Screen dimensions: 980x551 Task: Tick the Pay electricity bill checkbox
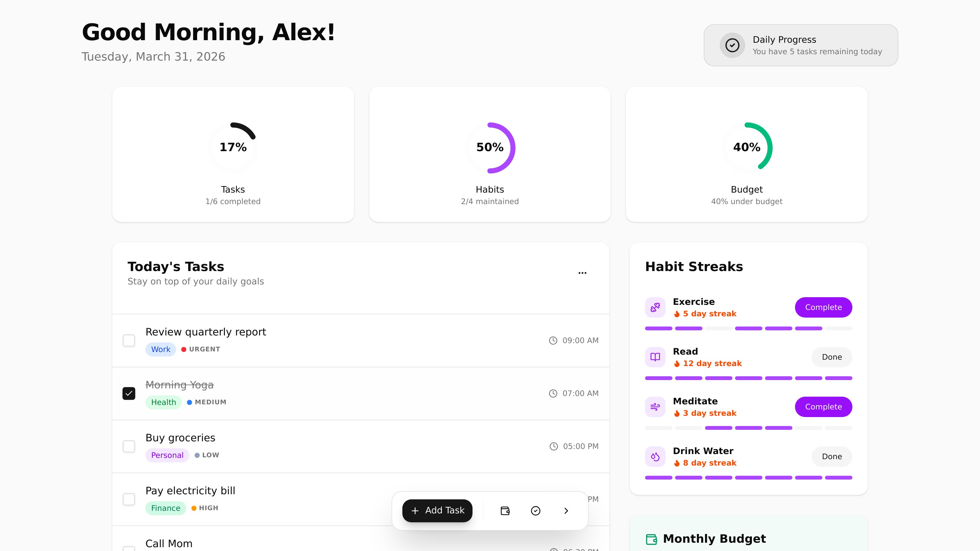pyautogui.click(x=129, y=499)
